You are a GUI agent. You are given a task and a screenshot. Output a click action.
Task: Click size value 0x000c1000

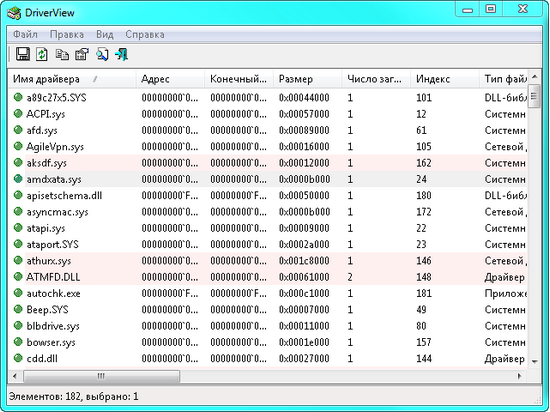[x=304, y=293]
